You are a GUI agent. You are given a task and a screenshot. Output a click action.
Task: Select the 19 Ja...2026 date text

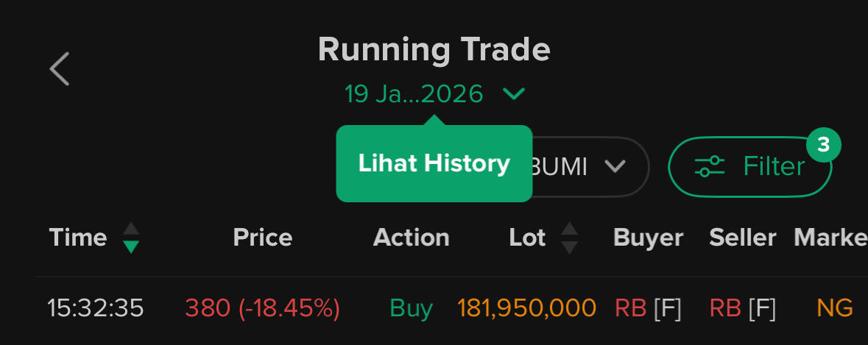[x=414, y=94]
